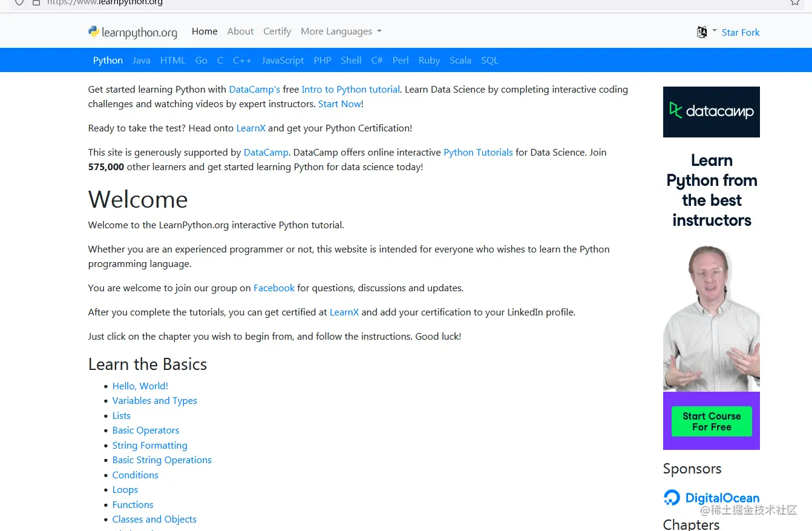Click the learnpython.org Python logo
This screenshot has height=531, width=812.
click(133, 32)
